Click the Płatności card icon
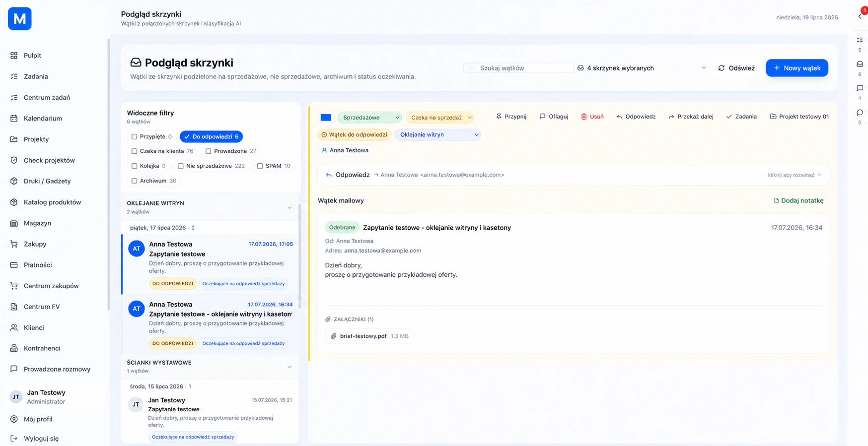Viewport: 868px width, 446px height. (14, 265)
